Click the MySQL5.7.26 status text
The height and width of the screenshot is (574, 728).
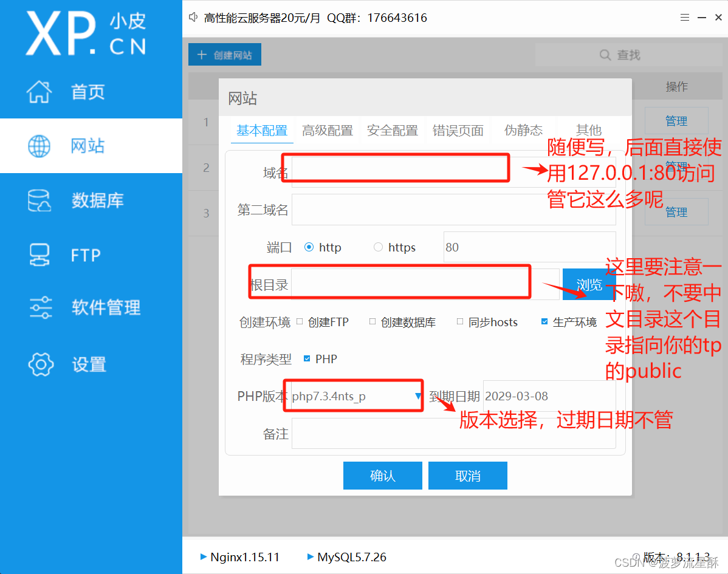[351, 557]
